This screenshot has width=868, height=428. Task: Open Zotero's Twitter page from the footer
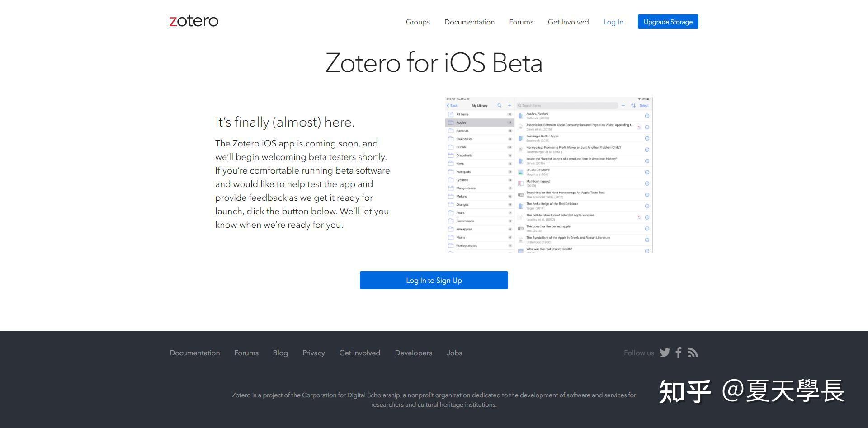[x=665, y=353]
